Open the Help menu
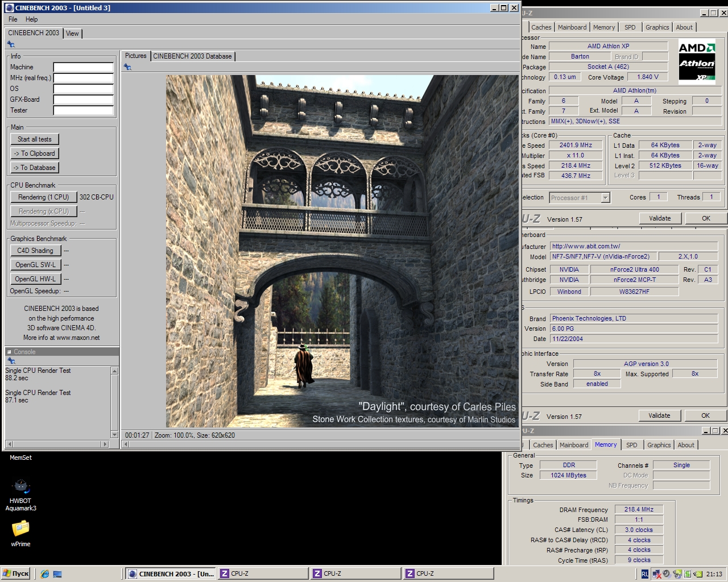728x582 pixels. point(31,19)
